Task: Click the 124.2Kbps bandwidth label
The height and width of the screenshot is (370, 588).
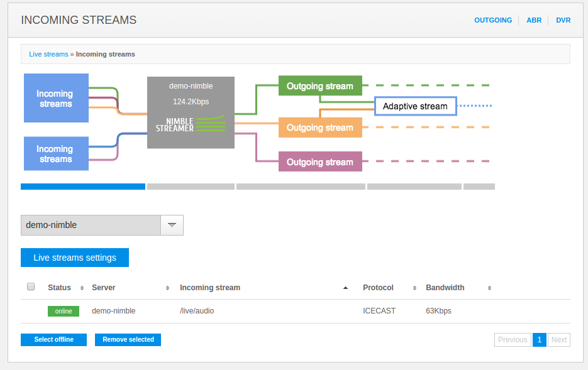Action: point(191,102)
